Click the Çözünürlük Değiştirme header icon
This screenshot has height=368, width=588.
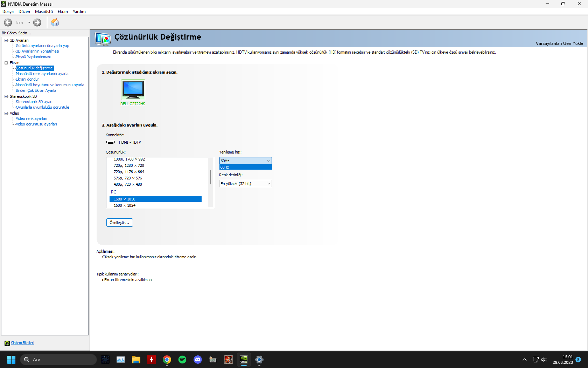[x=103, y=39]
